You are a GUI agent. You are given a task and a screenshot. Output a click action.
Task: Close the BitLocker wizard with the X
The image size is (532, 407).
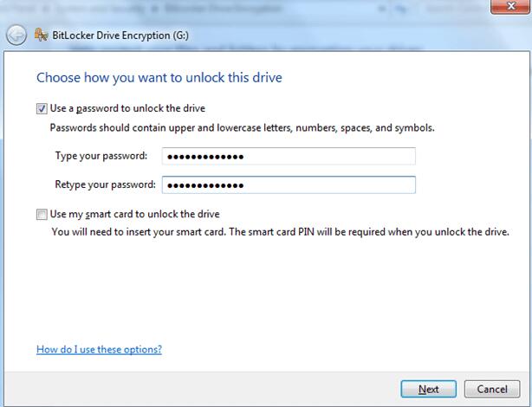[x=510, y=6]
